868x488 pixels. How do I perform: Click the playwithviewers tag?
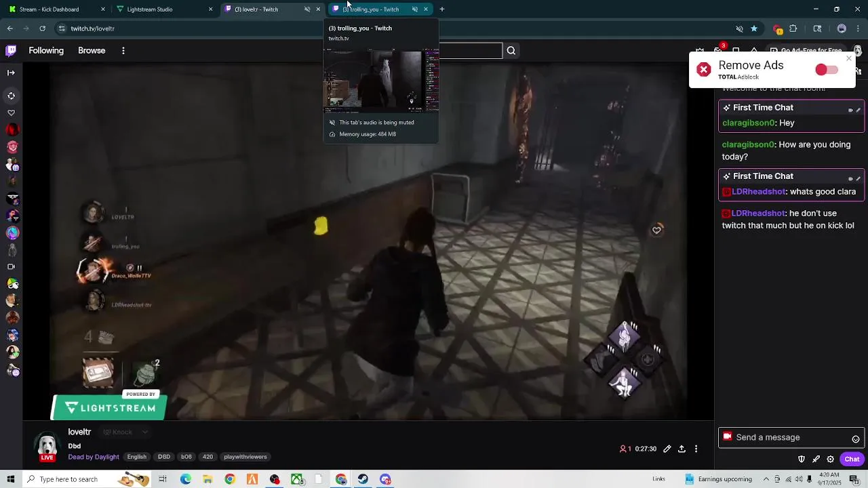click(x=245, y=457)
